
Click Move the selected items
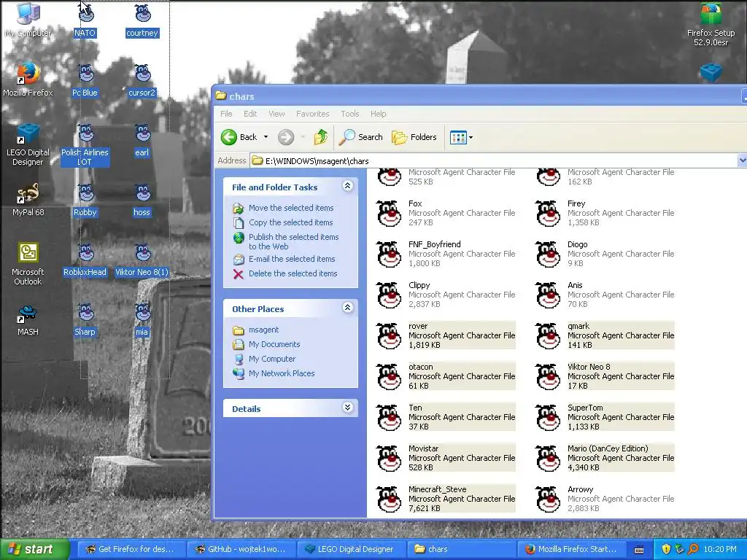coord(291,208)
